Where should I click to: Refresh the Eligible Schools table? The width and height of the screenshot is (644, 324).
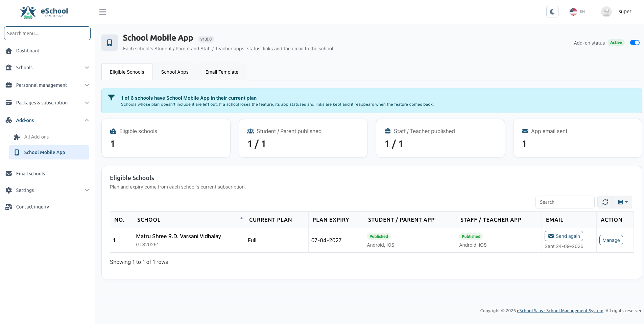pyautogui.click(x=605, y=202)
